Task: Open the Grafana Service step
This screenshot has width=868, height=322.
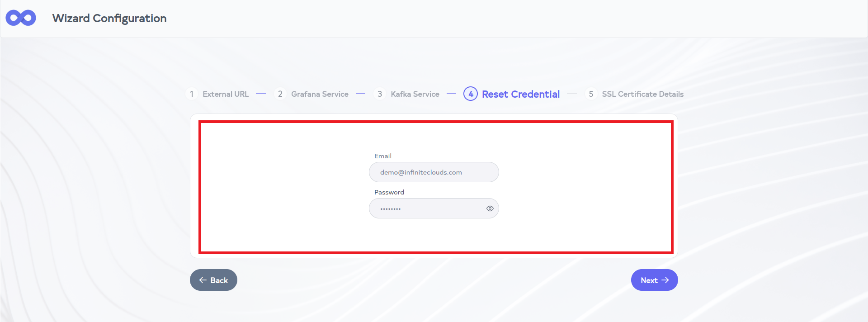Action: 320,94
